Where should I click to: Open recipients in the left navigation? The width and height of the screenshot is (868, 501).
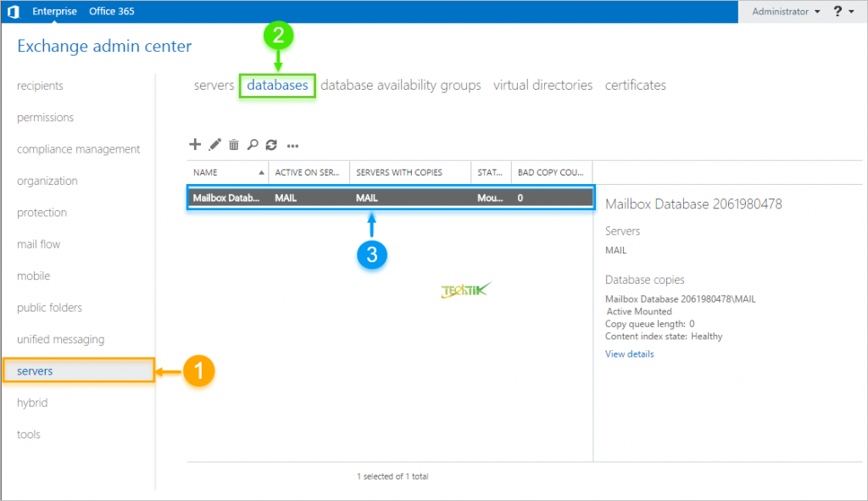click(40, 86)
